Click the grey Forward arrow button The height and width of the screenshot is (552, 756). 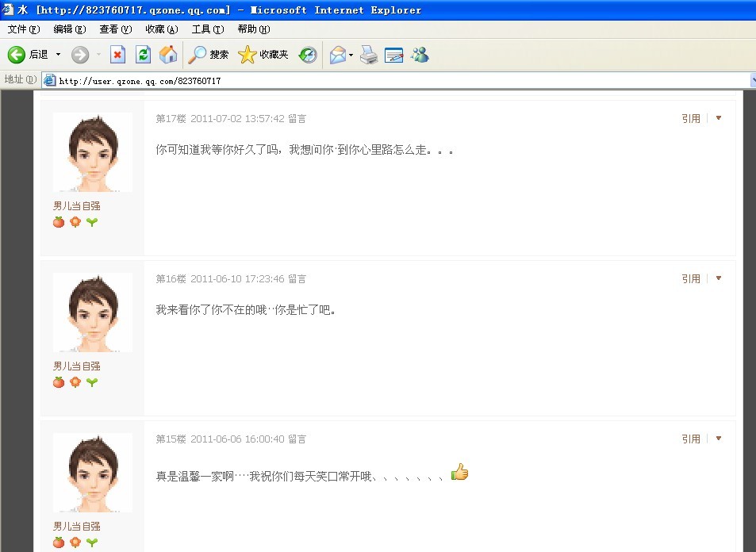[80, 55]
